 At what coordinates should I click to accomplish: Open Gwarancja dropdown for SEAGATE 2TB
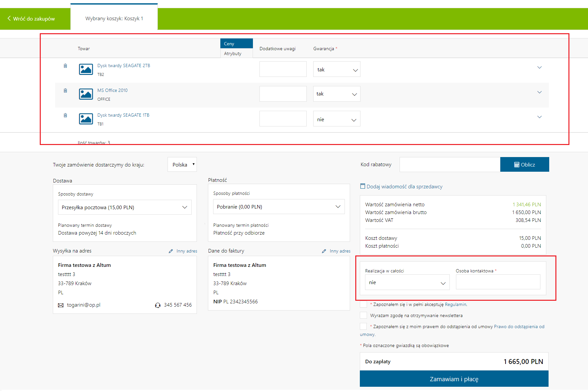[x=337, y=69]
